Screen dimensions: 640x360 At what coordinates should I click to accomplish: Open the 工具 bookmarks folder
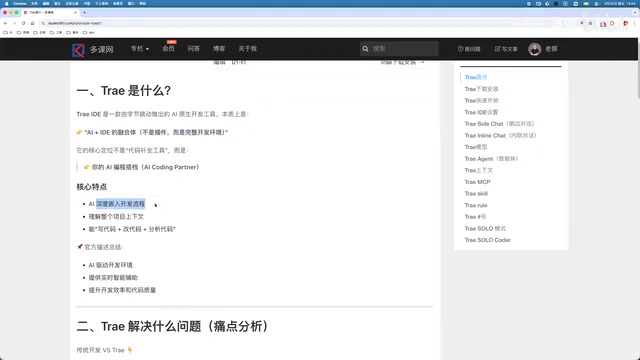pos(56,32)
